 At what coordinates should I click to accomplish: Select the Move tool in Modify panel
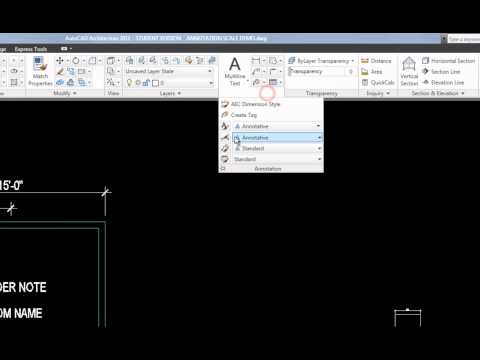pyautogui.click(x=60, y=61)
